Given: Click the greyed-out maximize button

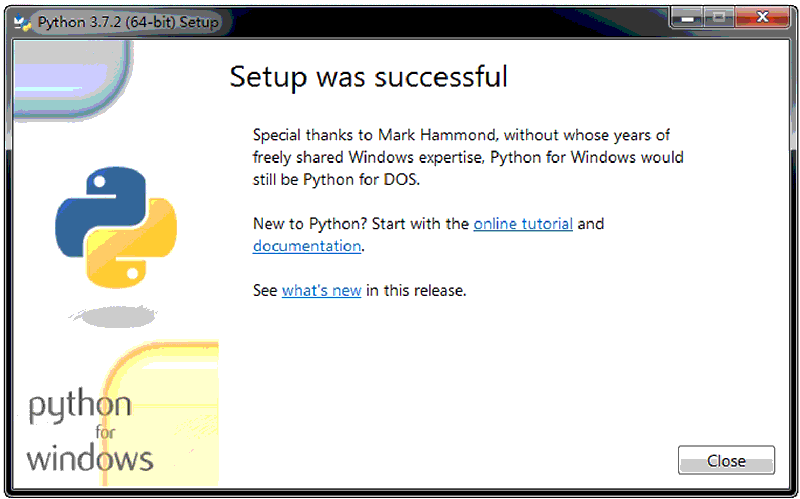Looking at the screenshot, I should (x=719, y=18).
